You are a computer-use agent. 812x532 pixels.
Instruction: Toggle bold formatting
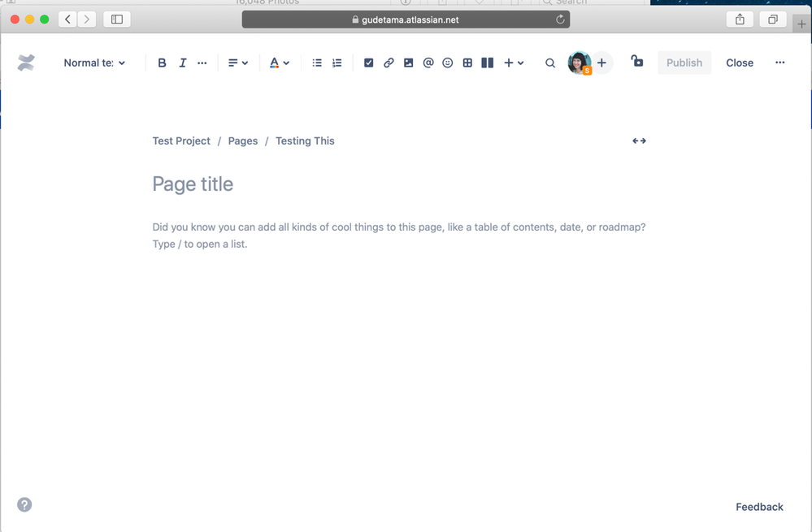162,63
